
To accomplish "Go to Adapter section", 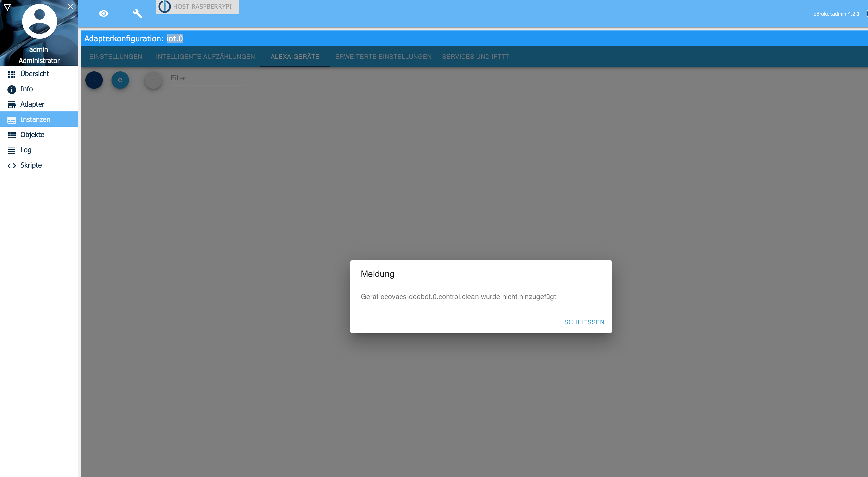I will click(32, 104).
